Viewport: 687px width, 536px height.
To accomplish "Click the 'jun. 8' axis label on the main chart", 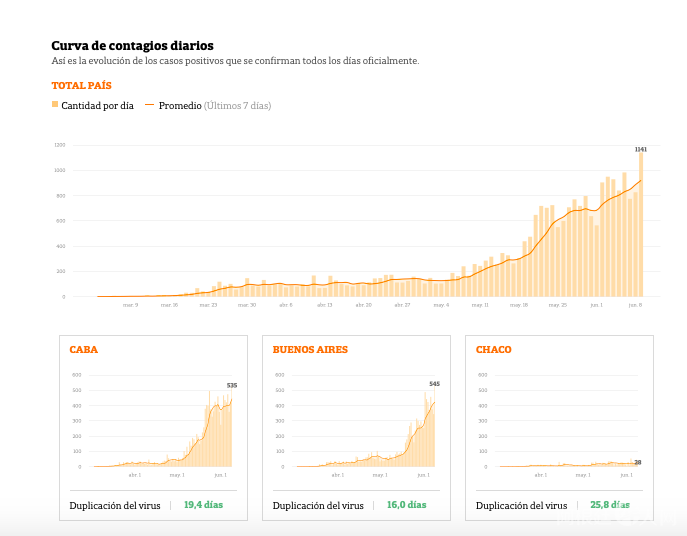I will tap(634, 305).
